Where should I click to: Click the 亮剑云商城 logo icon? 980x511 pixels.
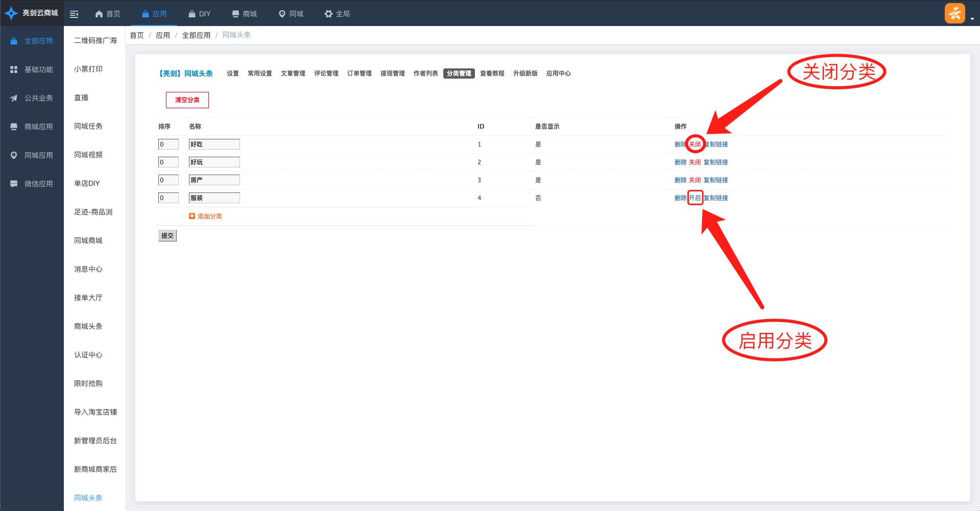click(11, 13)
